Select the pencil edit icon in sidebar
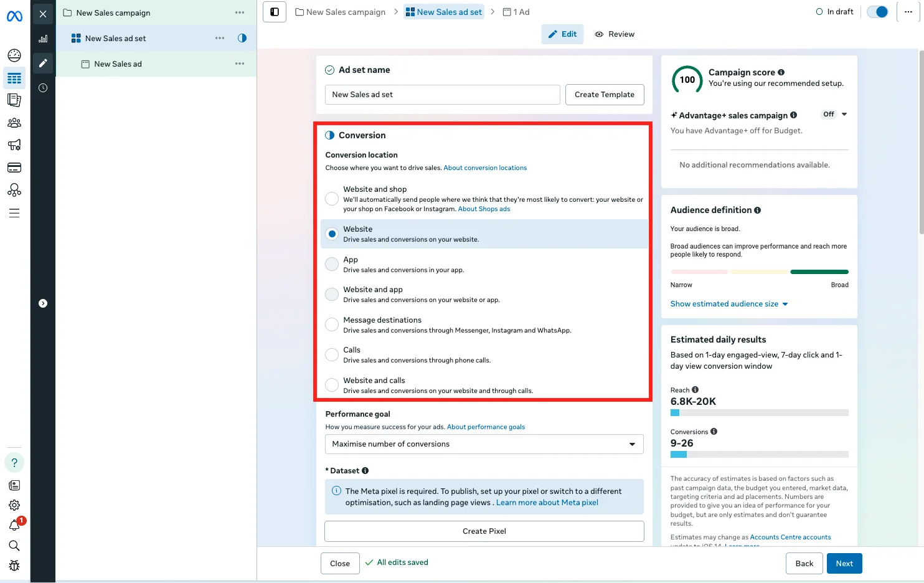 click(43, 63)
